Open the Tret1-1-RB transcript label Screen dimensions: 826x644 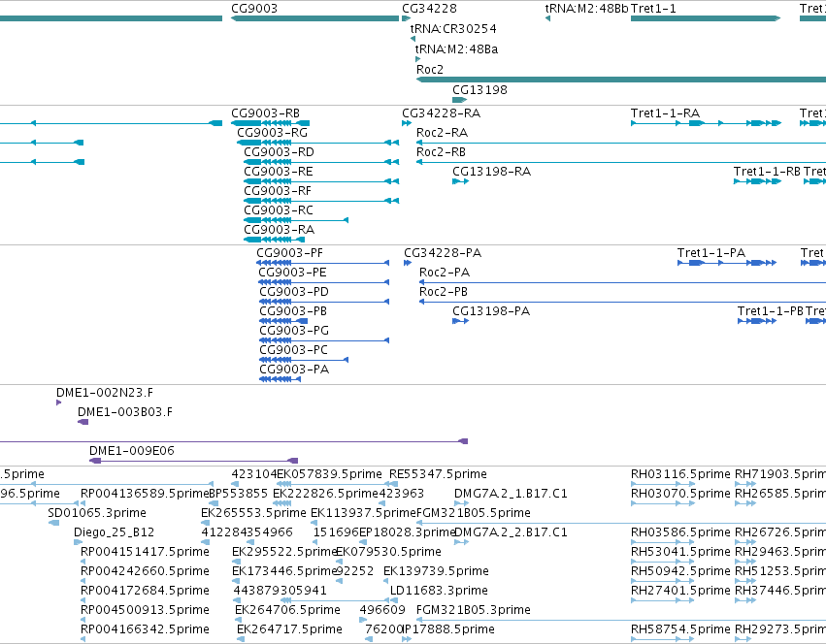767,172
